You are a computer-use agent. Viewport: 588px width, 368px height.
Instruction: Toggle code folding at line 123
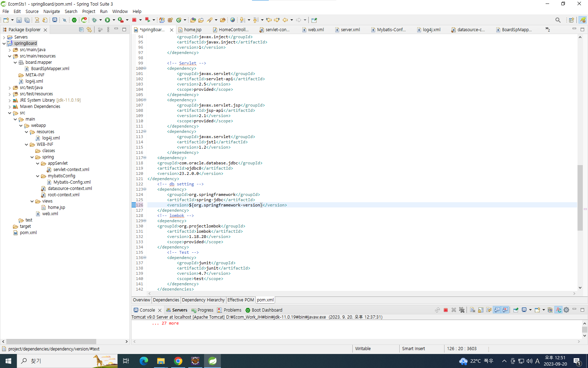coord(145,189)
